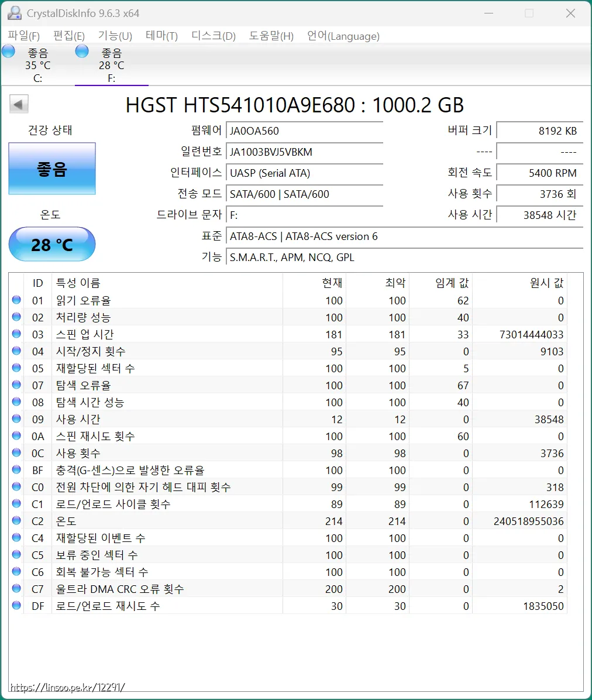This screenshot has width=592, height=700.
Task: Click the drive letter field F:
Action: click(x=305, y=215)
